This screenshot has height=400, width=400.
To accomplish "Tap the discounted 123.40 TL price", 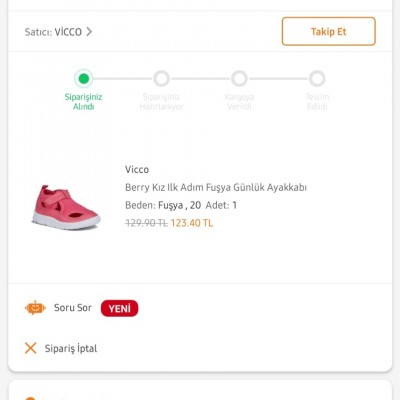I will (x=192, y=223).
